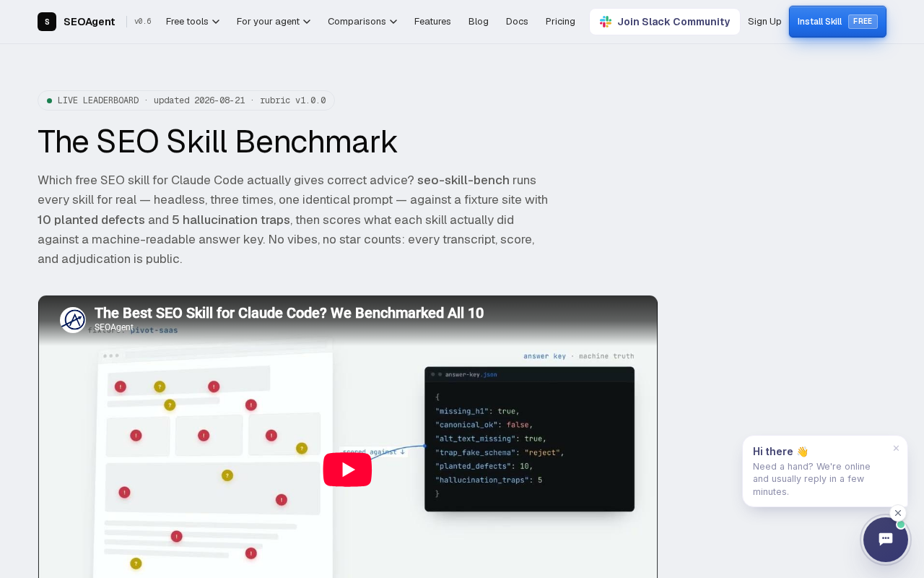Click the LIVE LEADERBOARD status badge

point(186,100)
